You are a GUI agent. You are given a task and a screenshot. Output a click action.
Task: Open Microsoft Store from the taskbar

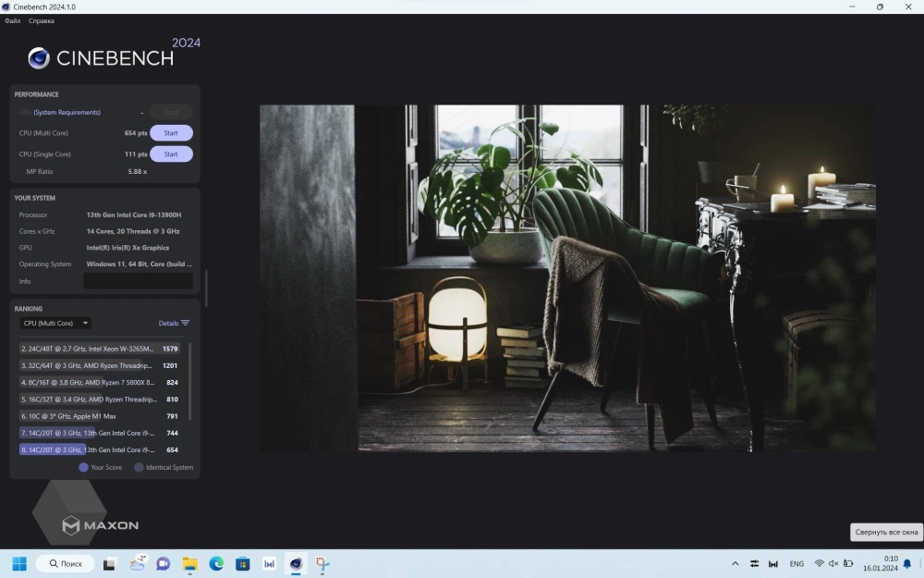243,563
